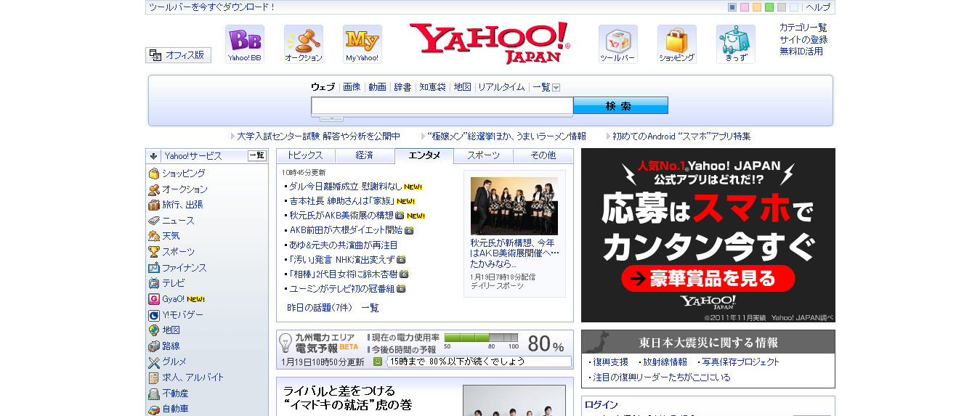Click the 天気 weather icon

(x=154, y=236)
